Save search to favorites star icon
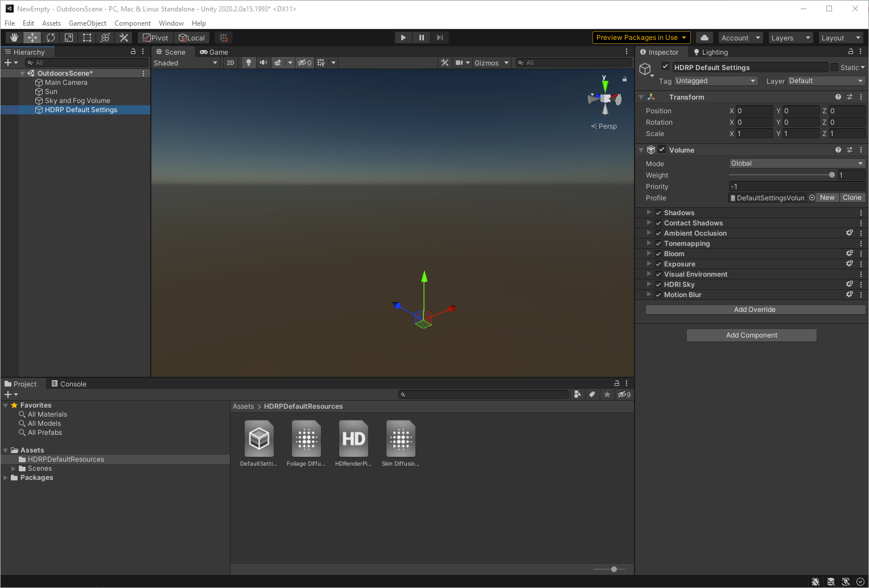869x588 pixels. point(607,394)
